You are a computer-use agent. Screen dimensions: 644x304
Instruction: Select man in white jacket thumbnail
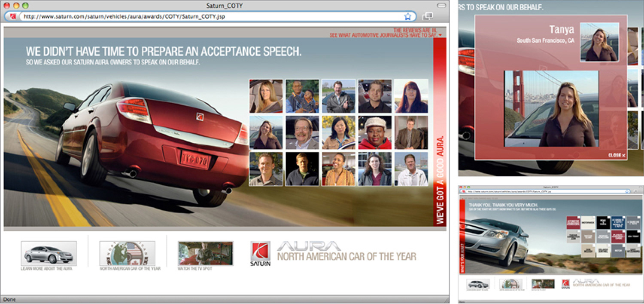(x=411, y=169)
